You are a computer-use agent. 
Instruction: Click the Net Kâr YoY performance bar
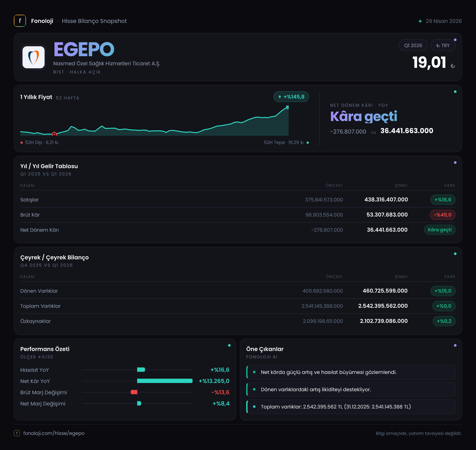(x=165, y=381)
